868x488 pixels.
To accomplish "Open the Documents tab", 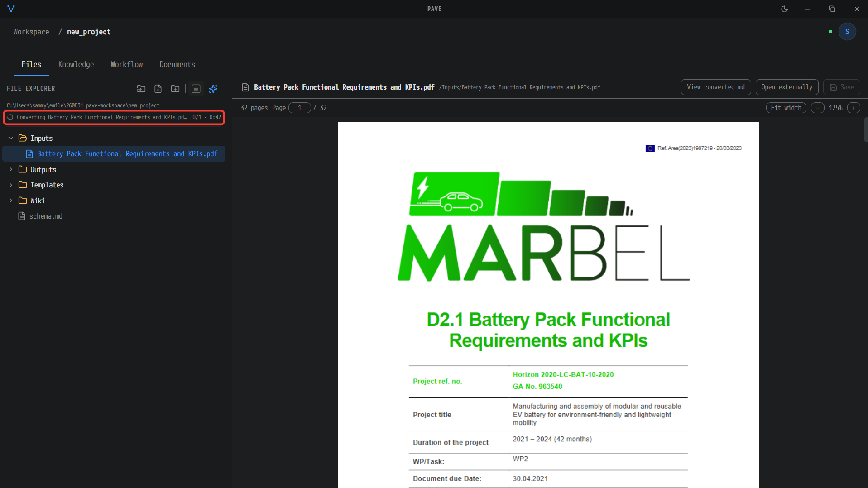I will point(177,64).
